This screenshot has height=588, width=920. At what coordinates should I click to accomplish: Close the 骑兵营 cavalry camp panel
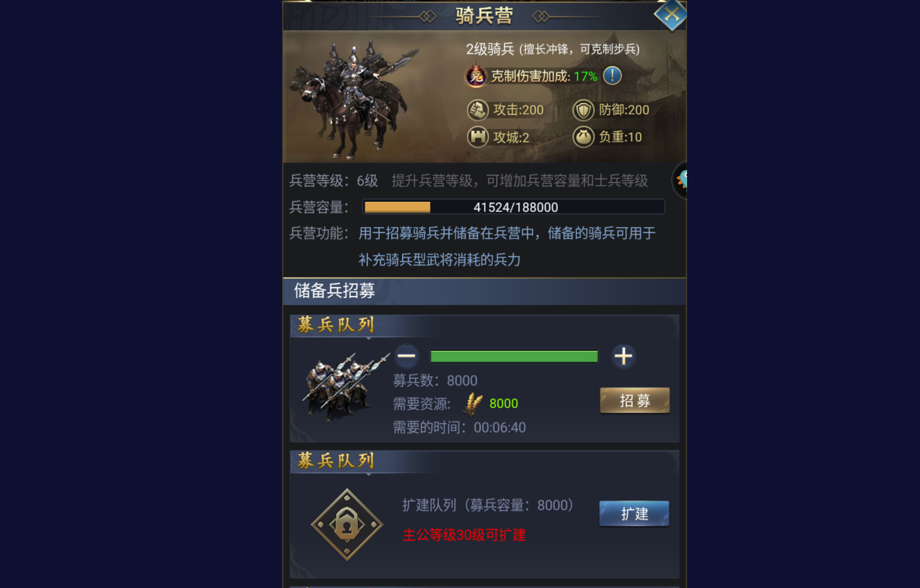[x=670, y=14]
